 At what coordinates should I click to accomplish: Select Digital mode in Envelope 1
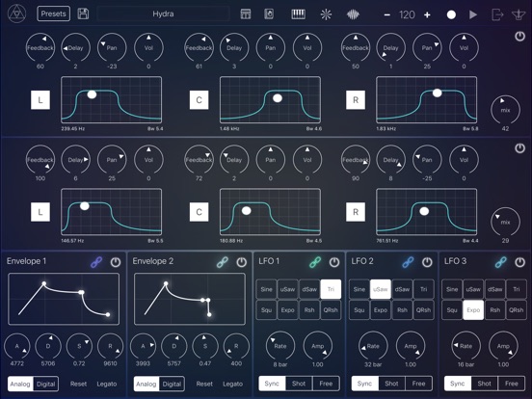click(x=46, y=385)
